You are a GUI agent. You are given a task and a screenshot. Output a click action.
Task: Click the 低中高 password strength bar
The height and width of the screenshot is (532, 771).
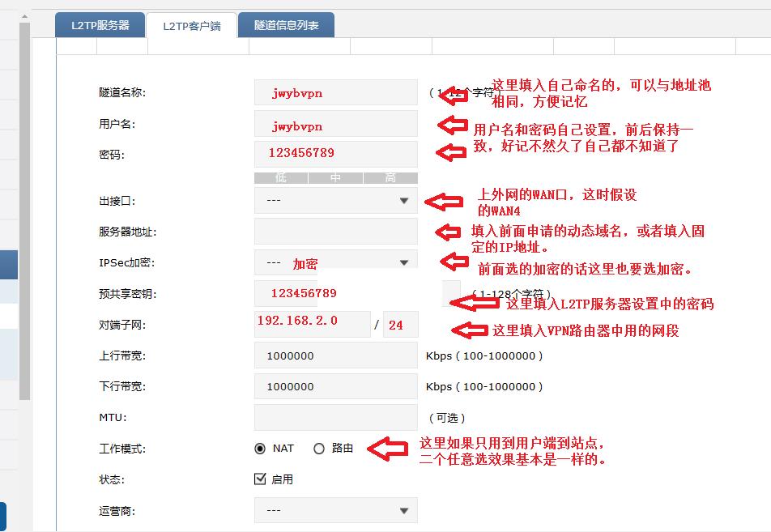coord(335,177)
